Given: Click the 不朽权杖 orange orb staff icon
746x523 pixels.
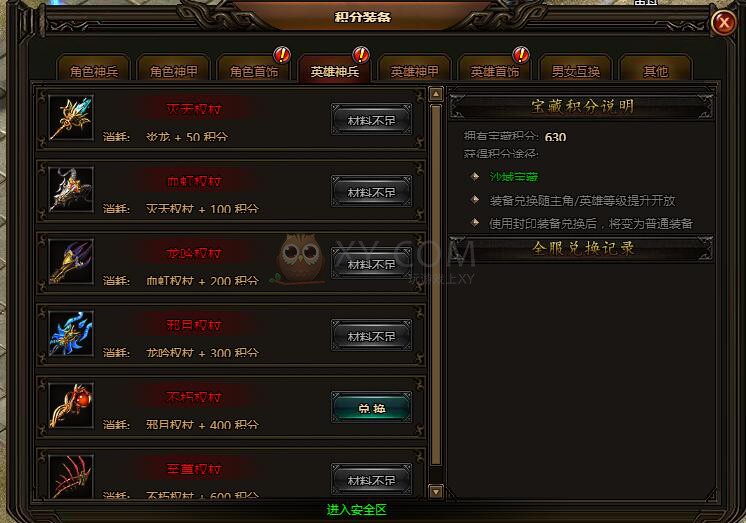Looking at the screenshot, I should point(71,405).
